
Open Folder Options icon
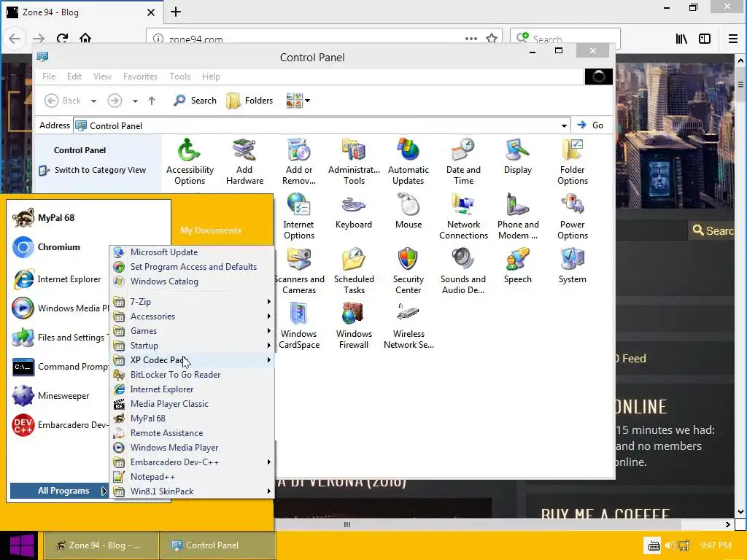573,162
